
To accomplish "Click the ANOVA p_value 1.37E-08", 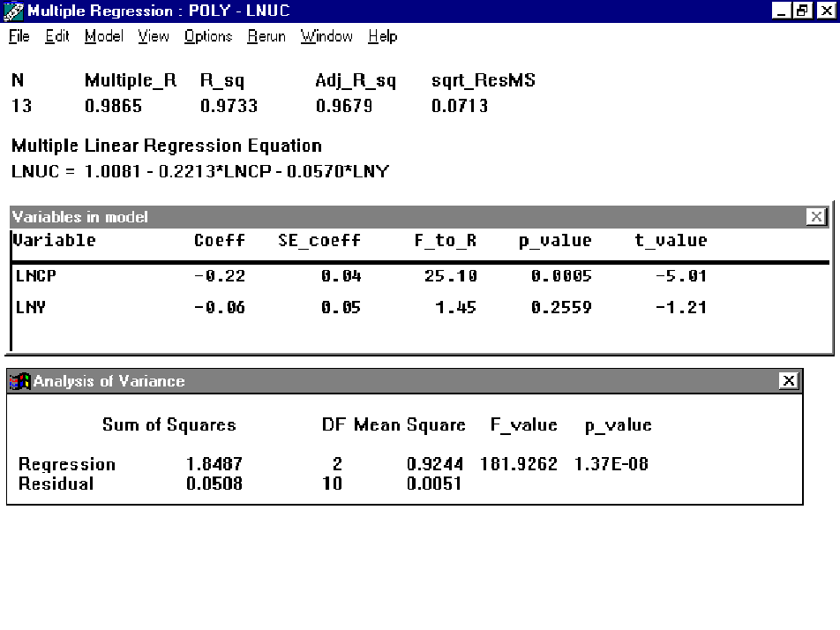I will point(611,463).
